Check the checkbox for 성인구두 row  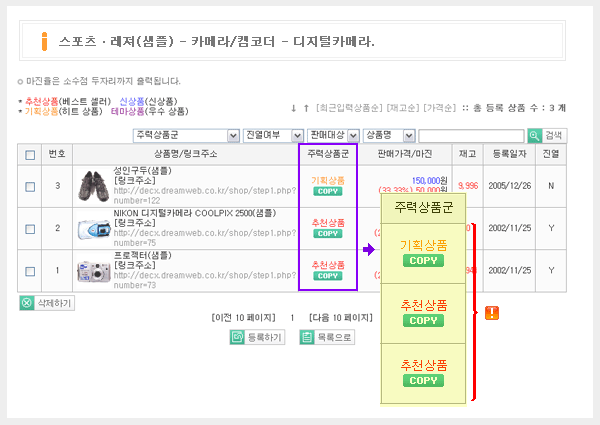point(30,186)
